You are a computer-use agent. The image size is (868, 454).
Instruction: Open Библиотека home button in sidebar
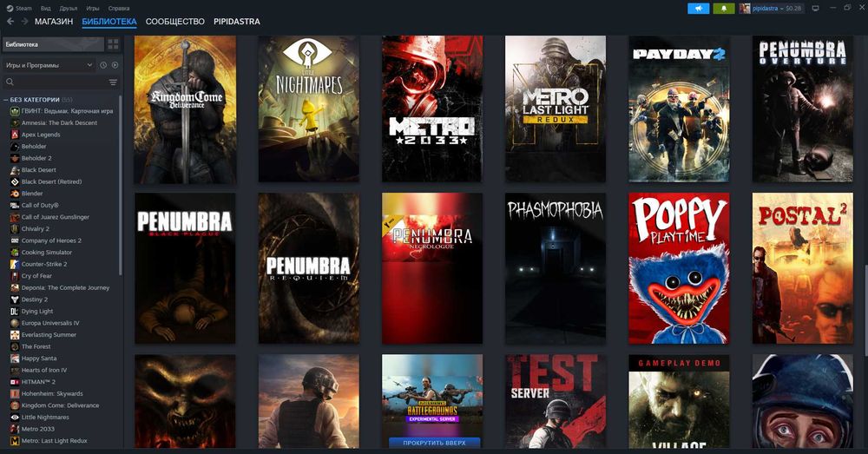point(53,44)
